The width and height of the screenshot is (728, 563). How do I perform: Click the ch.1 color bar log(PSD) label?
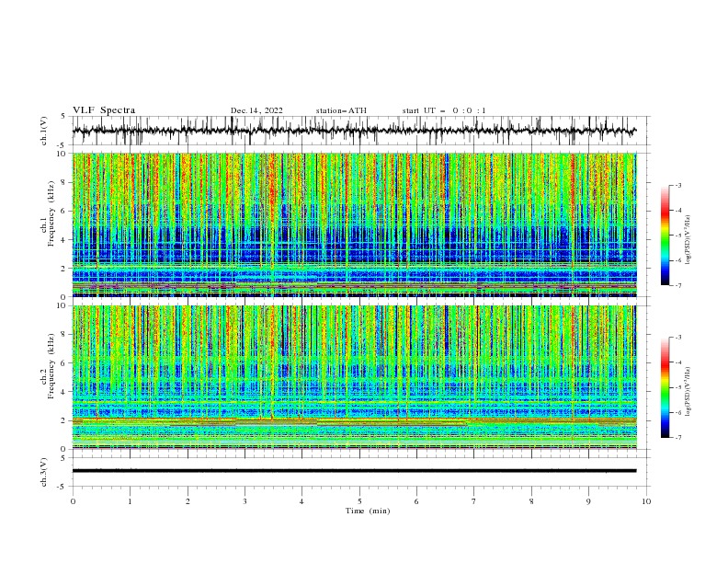click(688, 240)
